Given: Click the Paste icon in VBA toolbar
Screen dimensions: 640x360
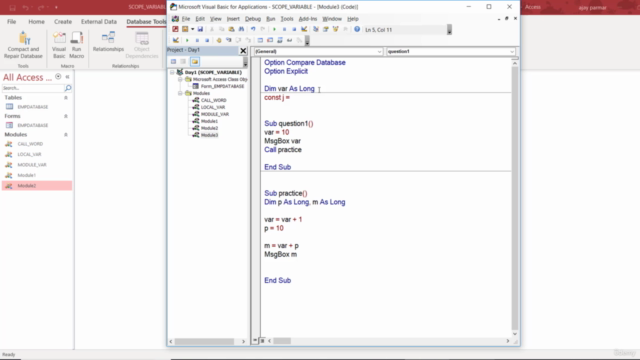Looking at the screenshot, I should point(231,29).
